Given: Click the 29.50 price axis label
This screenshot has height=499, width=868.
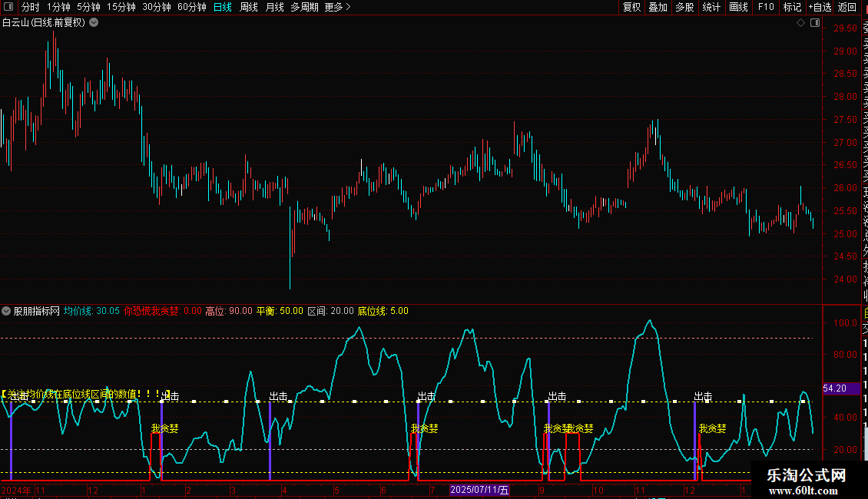Looking at the screenshot, I should pyautogui.click(x=845, y=28).
